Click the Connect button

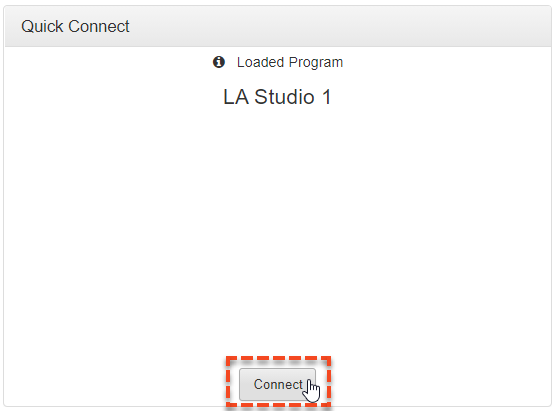pos(277,384)
